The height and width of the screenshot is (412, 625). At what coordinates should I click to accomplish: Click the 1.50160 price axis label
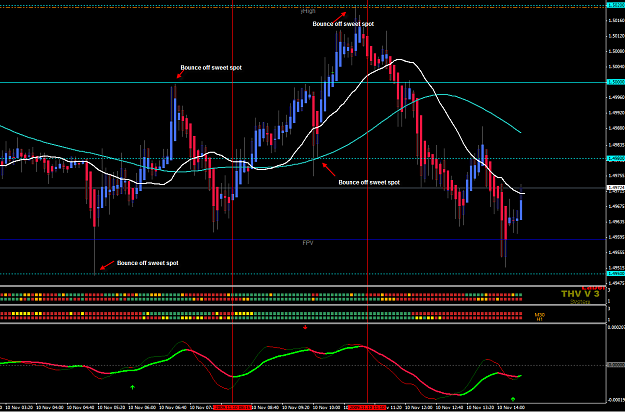point(616,20)
